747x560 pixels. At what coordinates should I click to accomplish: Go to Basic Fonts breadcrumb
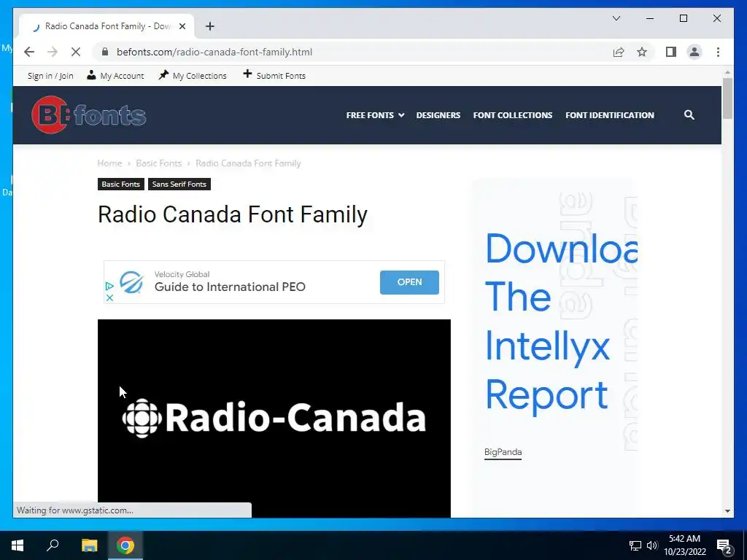(158, 163)
